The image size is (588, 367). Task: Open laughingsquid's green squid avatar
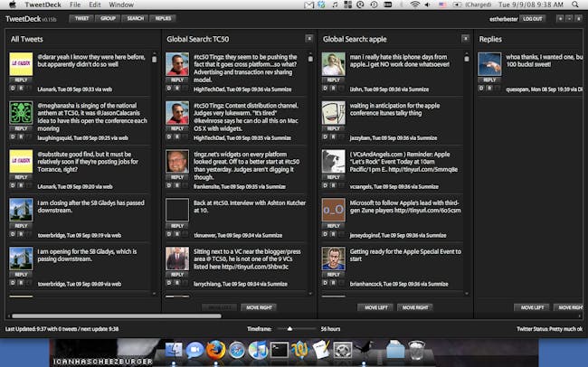[21, 113]
